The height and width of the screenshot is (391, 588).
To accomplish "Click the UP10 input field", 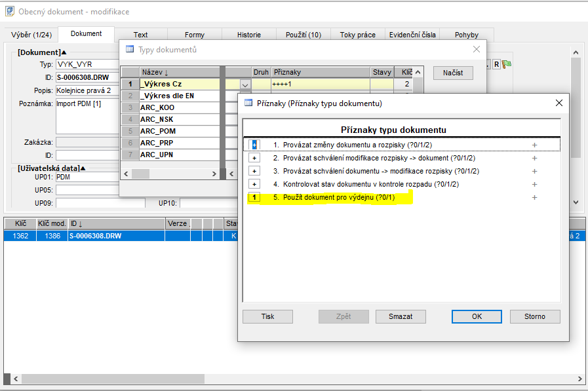I will click(x=208, y=203).
